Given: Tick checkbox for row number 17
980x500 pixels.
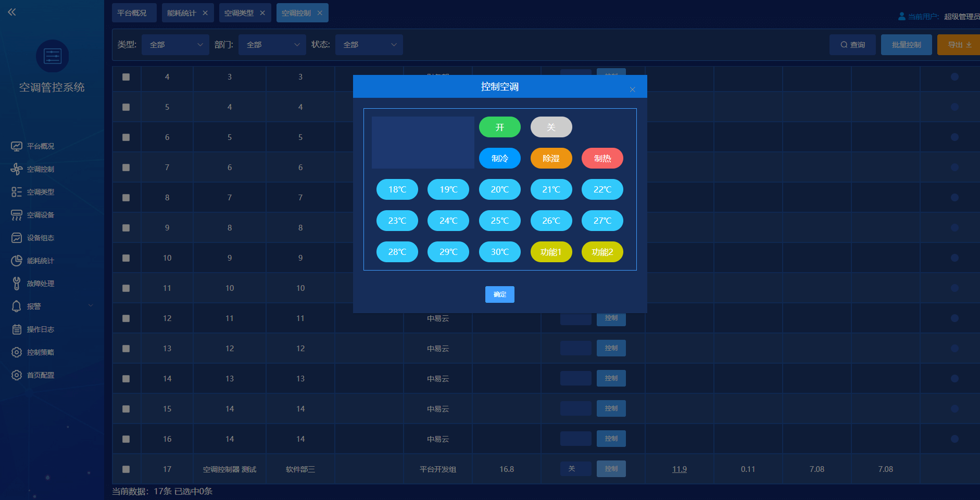Looking at the screenshot, I should coord(126,469).
